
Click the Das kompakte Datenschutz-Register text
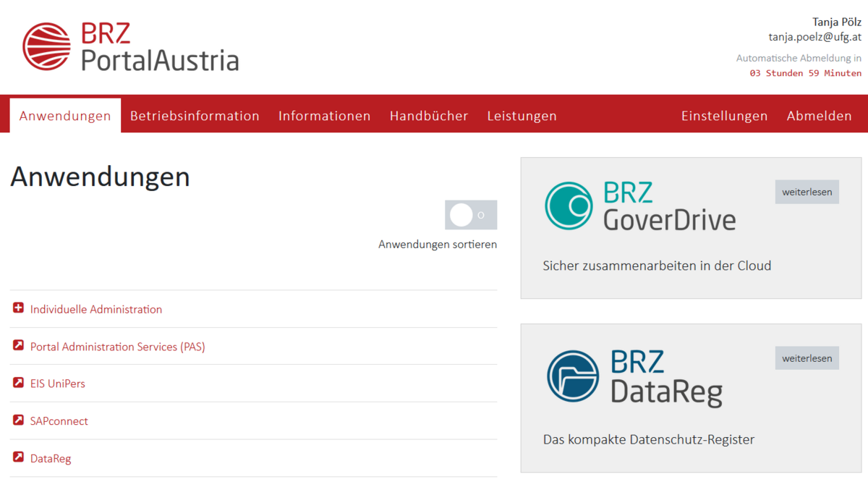tap(649, 439)
